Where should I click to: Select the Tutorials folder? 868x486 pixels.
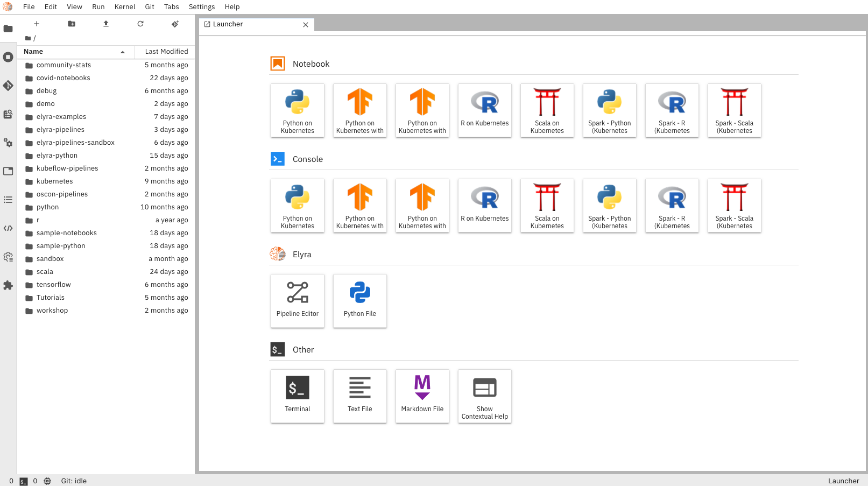(x=106, y=298)
